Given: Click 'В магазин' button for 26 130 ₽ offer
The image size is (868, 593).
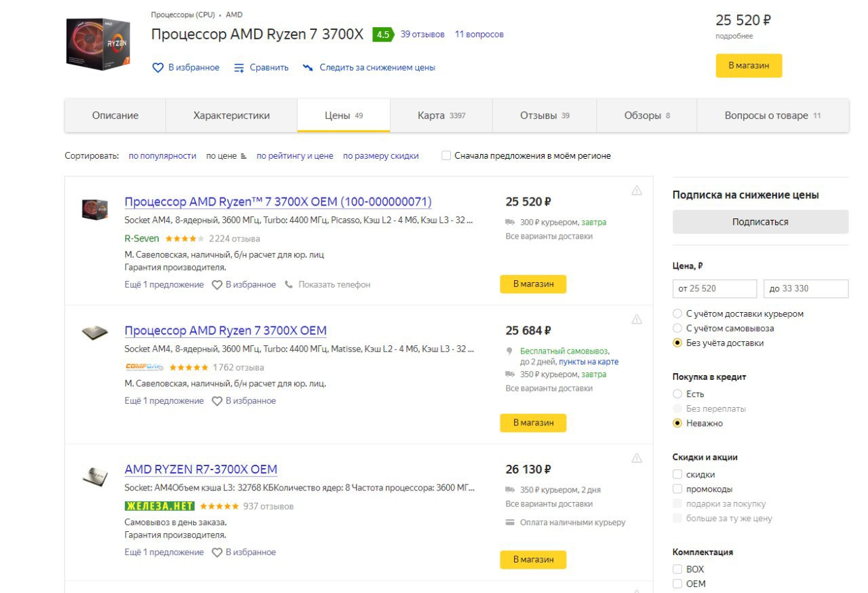Looking at the screenshot, I should click(x=533, y=560).
